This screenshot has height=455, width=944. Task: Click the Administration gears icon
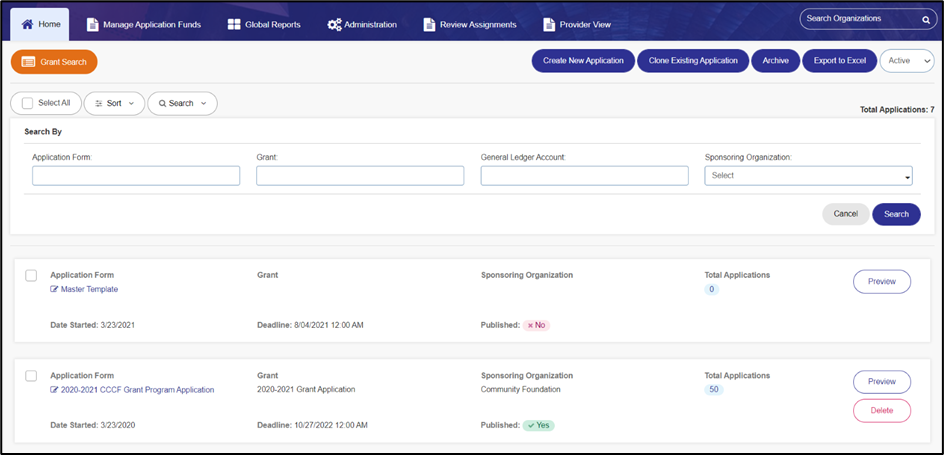point(334,25)
